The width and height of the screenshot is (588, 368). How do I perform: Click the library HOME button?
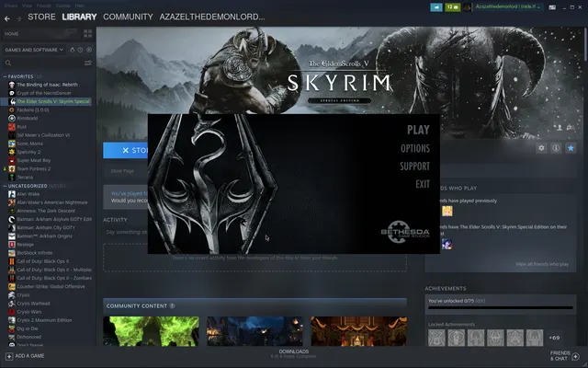point(40,34)
